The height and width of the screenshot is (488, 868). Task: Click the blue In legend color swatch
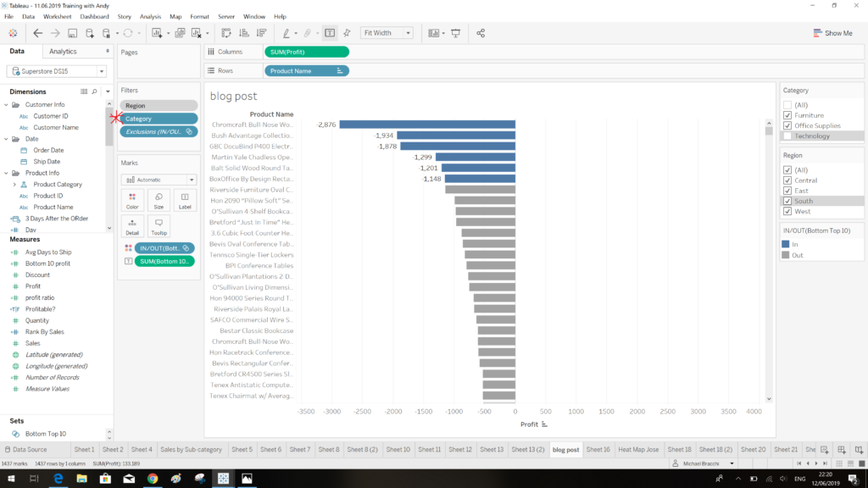786,244
